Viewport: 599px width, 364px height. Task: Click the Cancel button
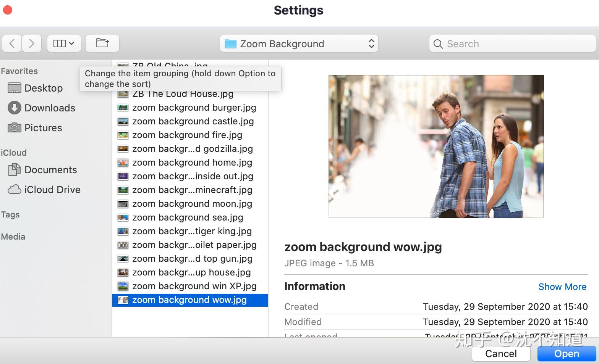pos(501,354)
